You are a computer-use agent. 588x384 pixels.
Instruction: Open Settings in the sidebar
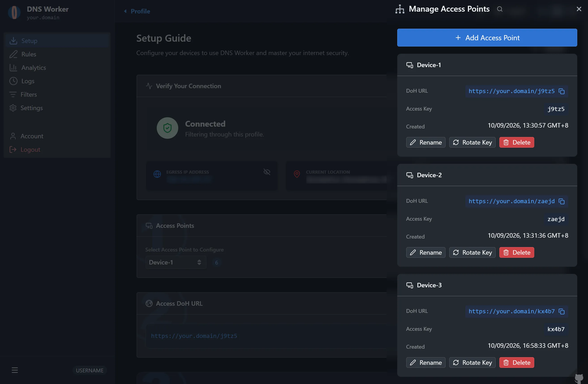tap(57, 108)
